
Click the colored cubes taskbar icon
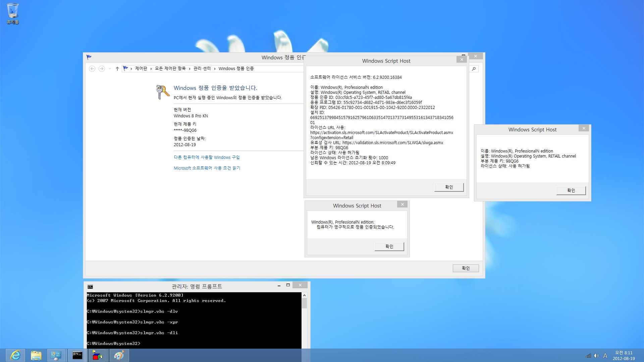click(98, 355)
